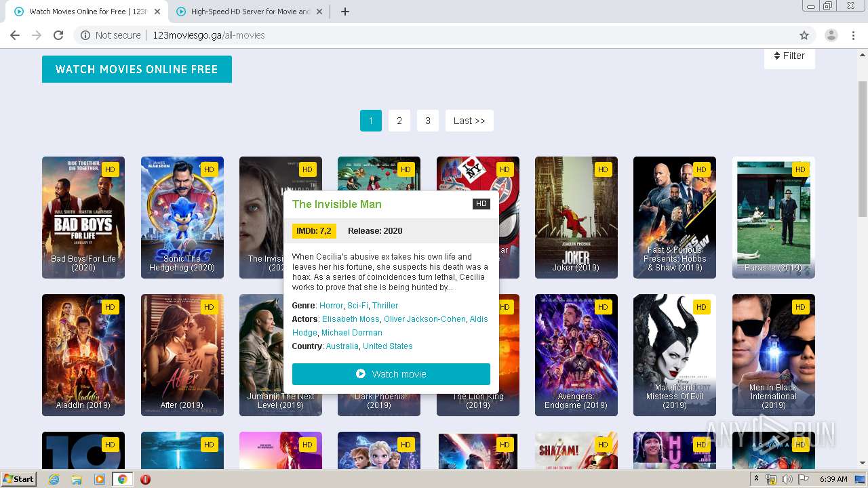Viewport: 868px width, 488px height.
Task: Click HD badge on Joker poster
Action: pos(603,169)
